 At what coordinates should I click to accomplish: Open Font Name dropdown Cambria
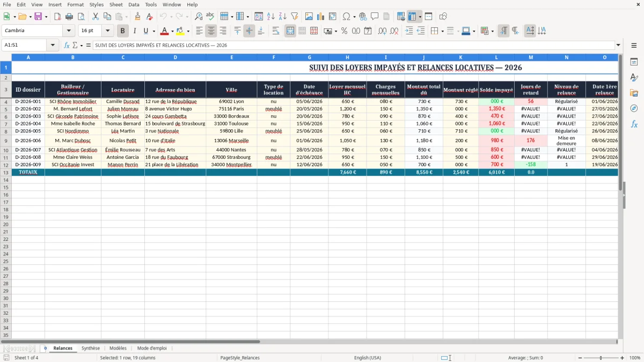pyautogui.click(x=68, y=31)
